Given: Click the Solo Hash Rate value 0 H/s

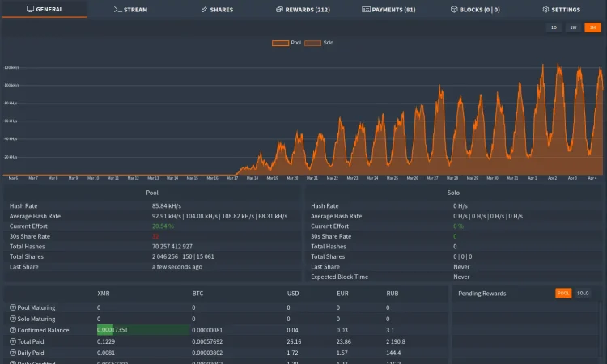Looking at the screenshot, I should click(x=461, y=206).
